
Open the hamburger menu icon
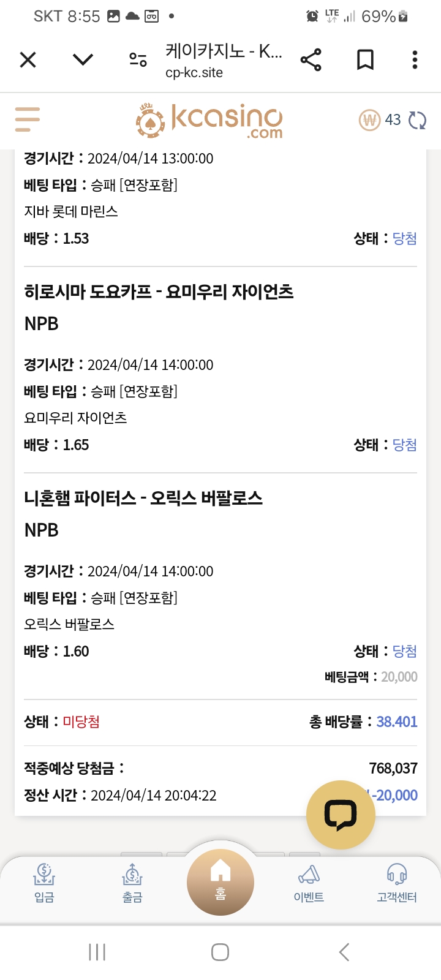point(28,119)
